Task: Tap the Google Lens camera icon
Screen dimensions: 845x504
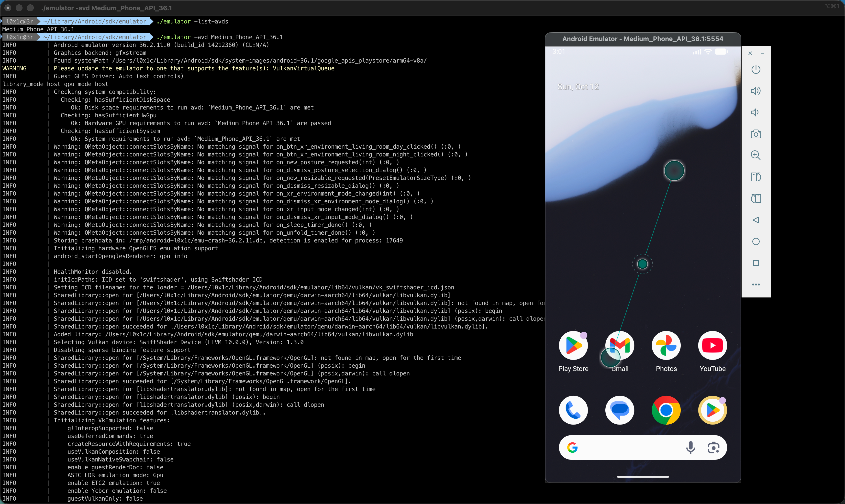Action: tap(713, 448)
